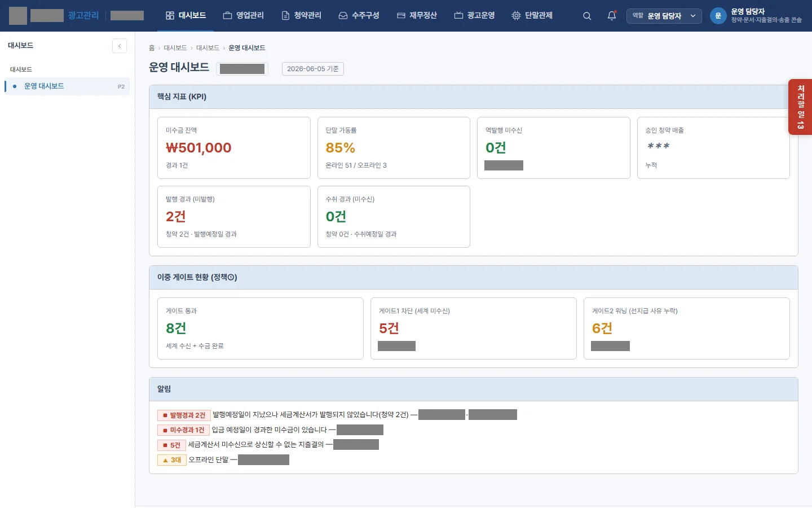The width and height of the screenshot is (812, 508).
Task: Click the 미수경과 1건 alert badge
Action: pyautogui.click(x=183, y=430)
